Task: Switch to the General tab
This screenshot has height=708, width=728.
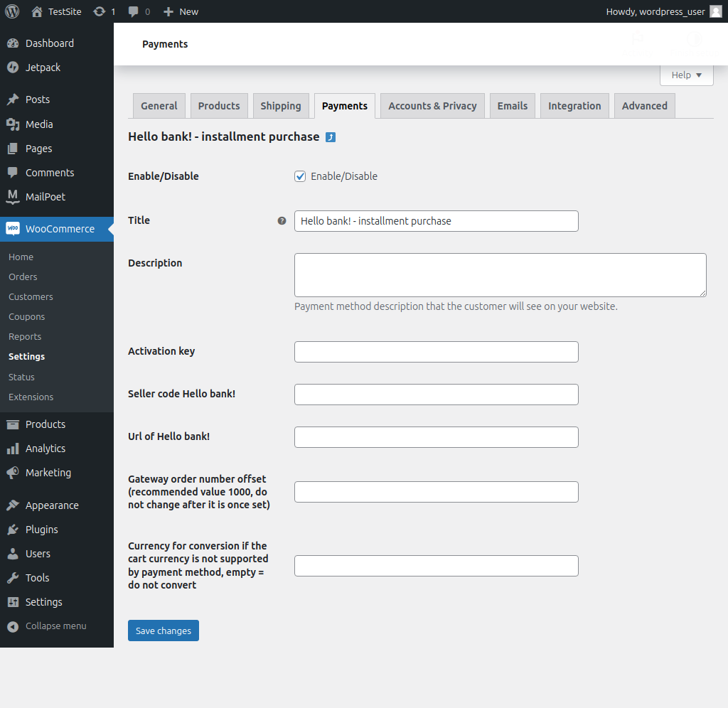Action: click(x=159, y=106)
